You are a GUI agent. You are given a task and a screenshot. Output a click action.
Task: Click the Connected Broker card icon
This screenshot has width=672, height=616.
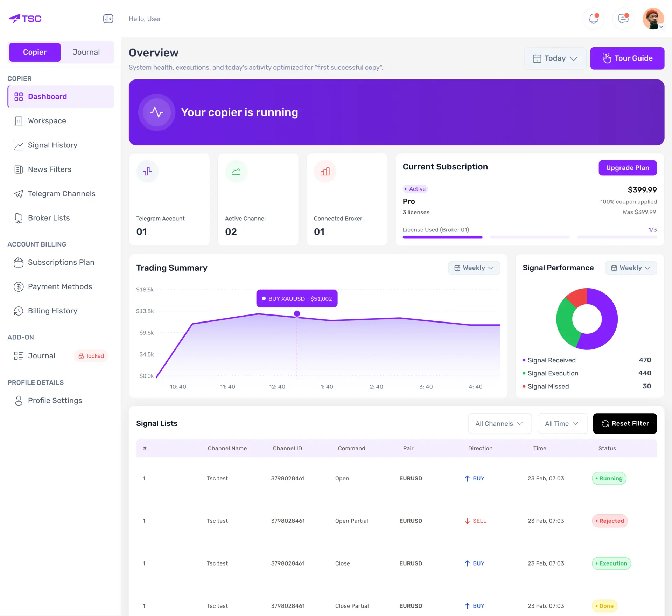tap(325, 171)
